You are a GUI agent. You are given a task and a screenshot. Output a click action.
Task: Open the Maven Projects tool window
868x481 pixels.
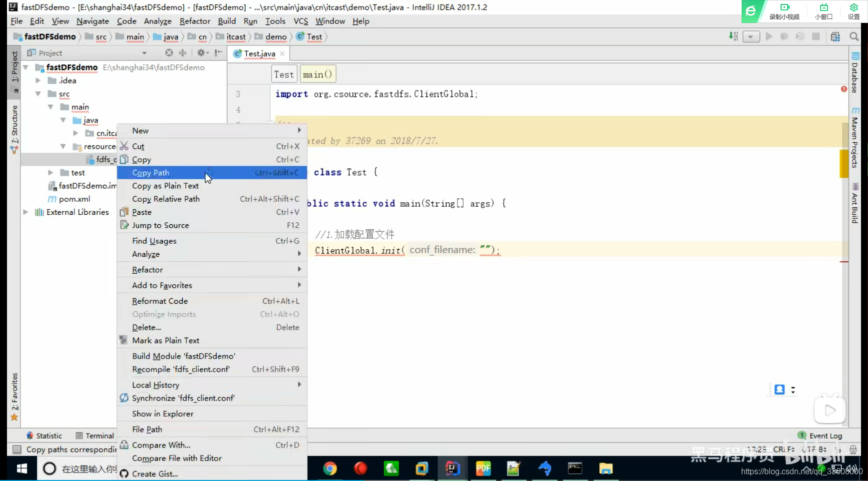tap(855, 137)
